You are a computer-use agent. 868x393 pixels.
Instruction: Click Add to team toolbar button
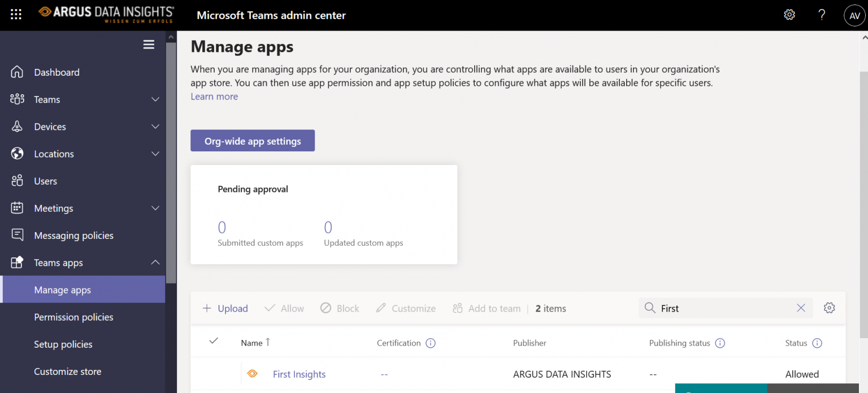tap(487, 308)
